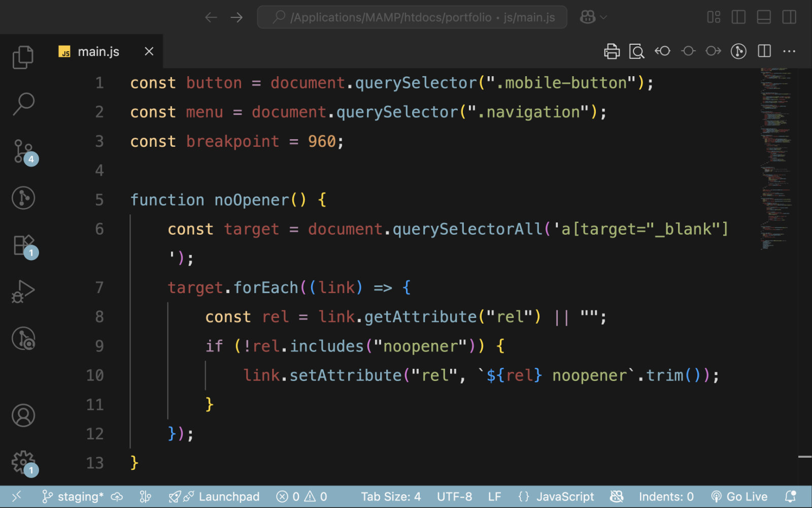Change file encoding UTF-8
The width and height of the screenshot is (812, 508).
pyautogui.click(x=454, y=496)
